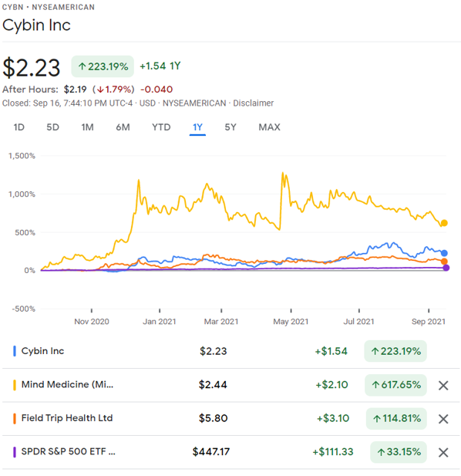Select the 5D time range tab
Screen dimensions: 461x476
(x=52, y=127)
